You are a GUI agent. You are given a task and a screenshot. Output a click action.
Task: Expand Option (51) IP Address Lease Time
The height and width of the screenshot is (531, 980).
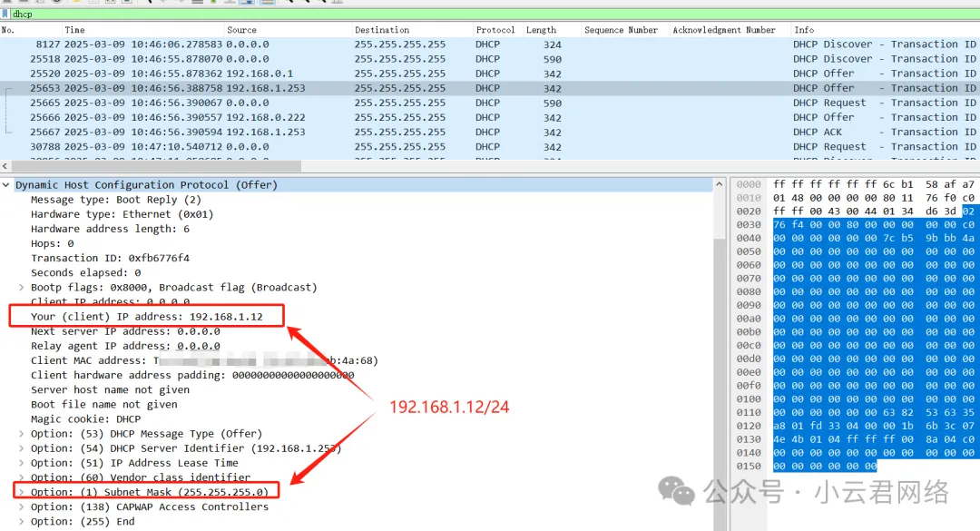tap(22, 463)
